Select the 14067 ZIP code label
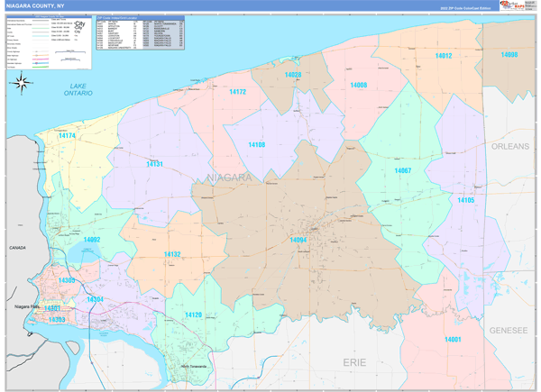541x392 pixels. pyautogui.click(x=402, y=170)
